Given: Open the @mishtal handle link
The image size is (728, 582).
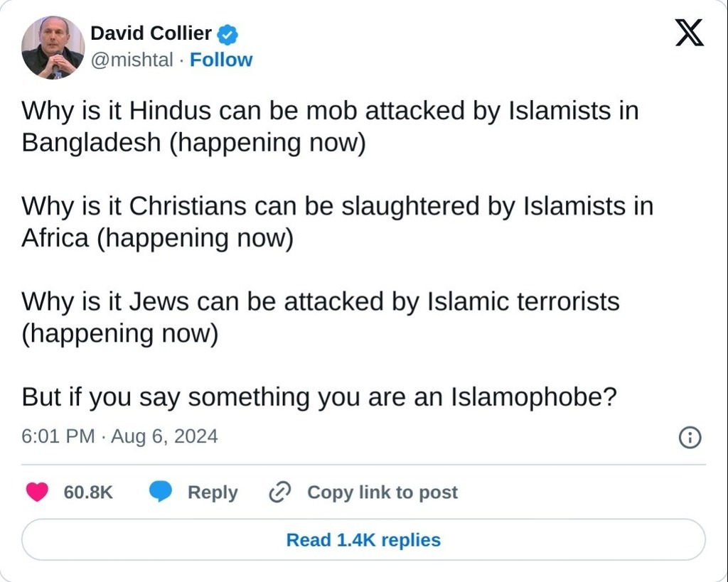Looking at the screenshot, I should click(x=132, y=60).
